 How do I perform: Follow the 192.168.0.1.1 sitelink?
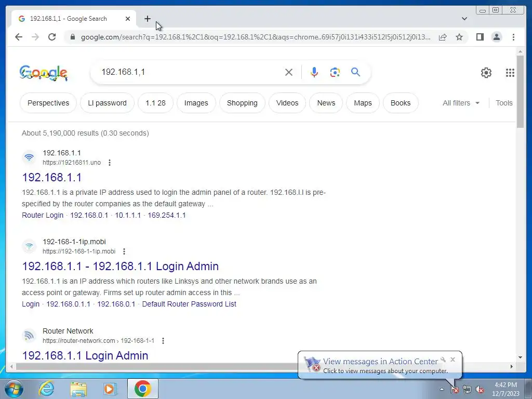tap(68, 304)
